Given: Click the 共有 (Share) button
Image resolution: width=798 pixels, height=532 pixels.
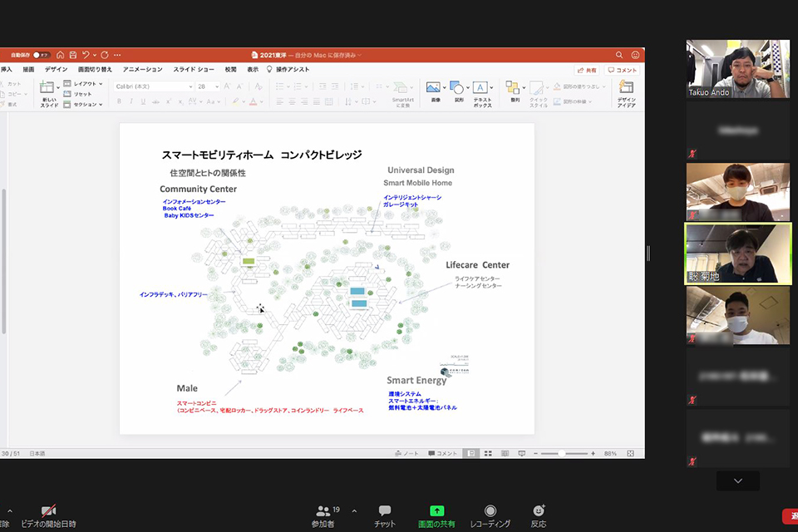Looking at the screenshot, I should click(587, 71).
